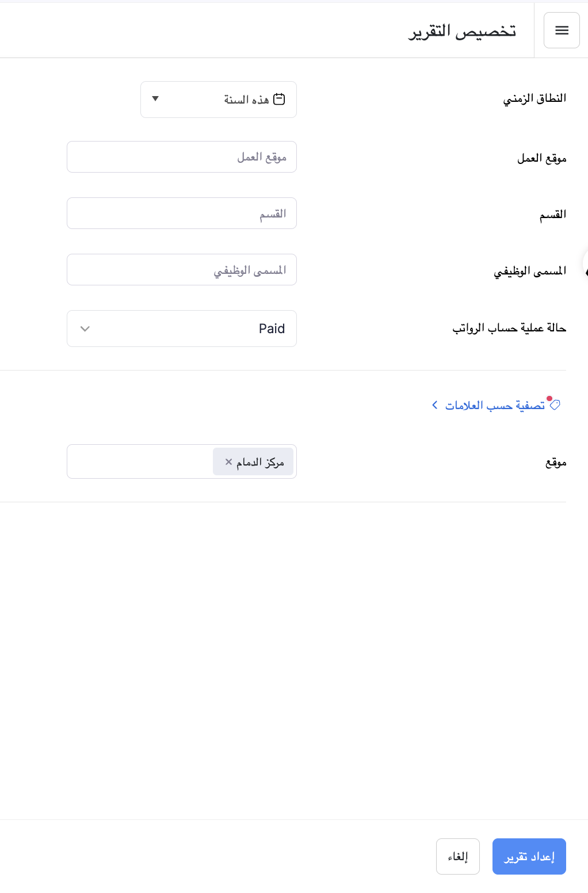Screen dimensions: 588x893
Task: Open the hamburger menu
Action: 562,30
